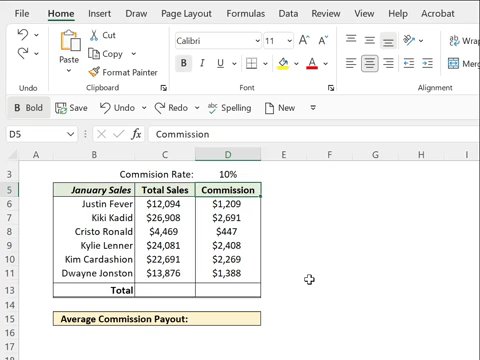Toggle Bold in the Font group
Image resolution: width=480 pixels, height=360 pixels.
pos(184,63)
